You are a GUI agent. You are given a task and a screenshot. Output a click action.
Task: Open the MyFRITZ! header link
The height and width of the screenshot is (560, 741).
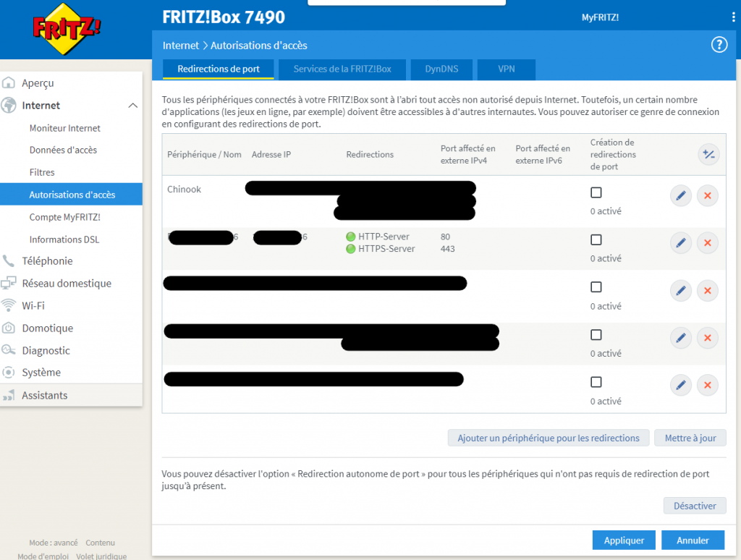point(600,17)
